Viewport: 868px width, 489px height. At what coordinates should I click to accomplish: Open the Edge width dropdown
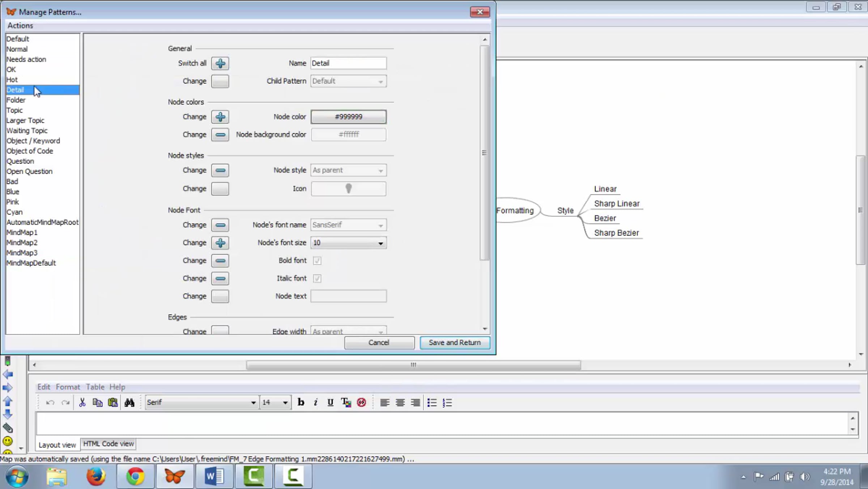click(348, 331)
